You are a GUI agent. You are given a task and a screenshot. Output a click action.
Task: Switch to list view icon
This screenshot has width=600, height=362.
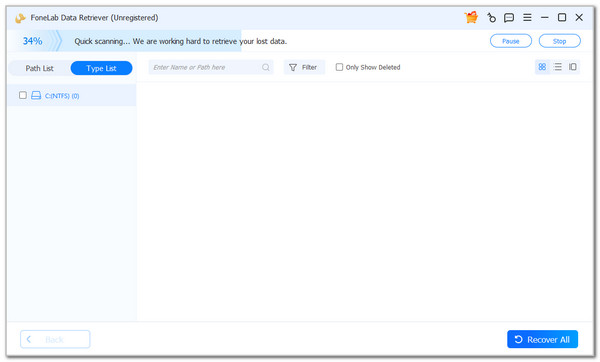[x=558, y=67]
